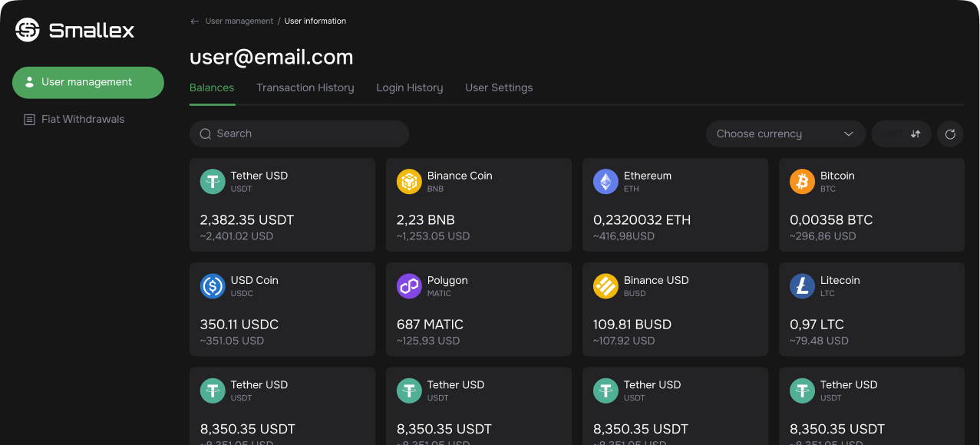Click the orange Bitcoin icon
The image size is (980, 445).
(x=802, y=182)
